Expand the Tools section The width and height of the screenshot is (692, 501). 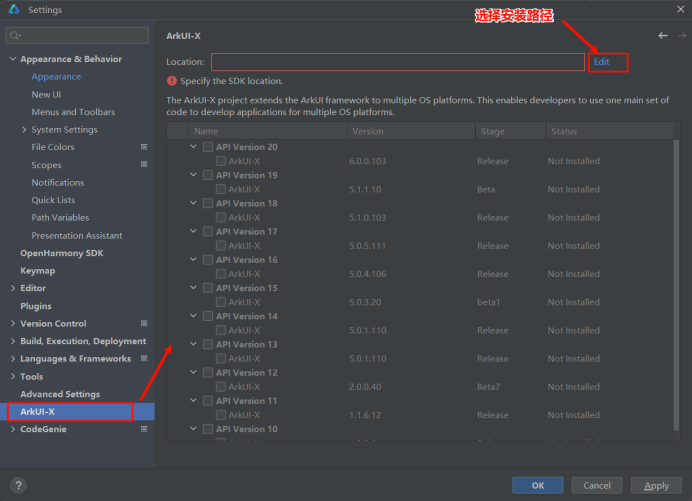click(13, 377)
